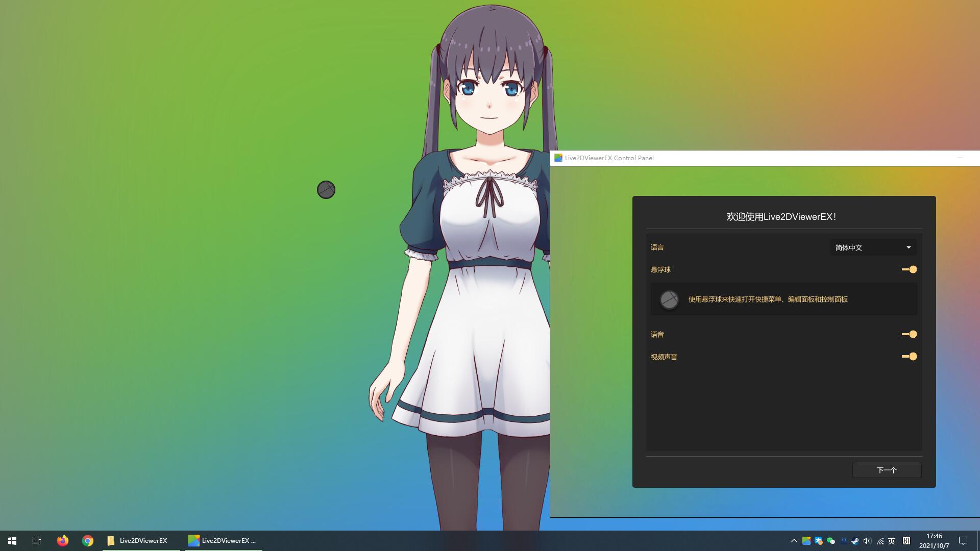Launch Google Chrome from the taskbar
980x551 pixels.
[88, 541]
